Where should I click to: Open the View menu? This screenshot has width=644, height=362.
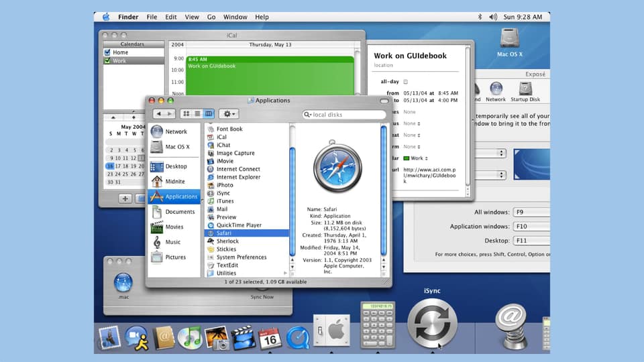[192, 17]
